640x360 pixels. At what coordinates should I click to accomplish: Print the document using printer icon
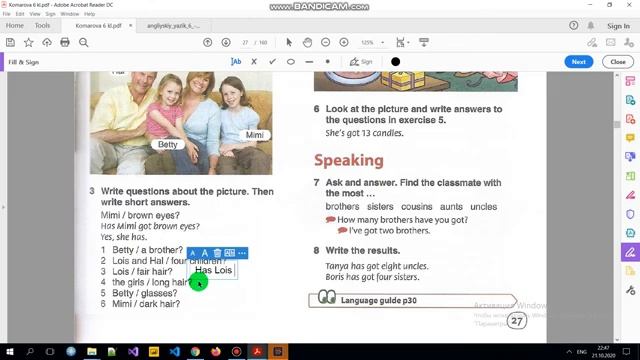(x=65, y=42)
